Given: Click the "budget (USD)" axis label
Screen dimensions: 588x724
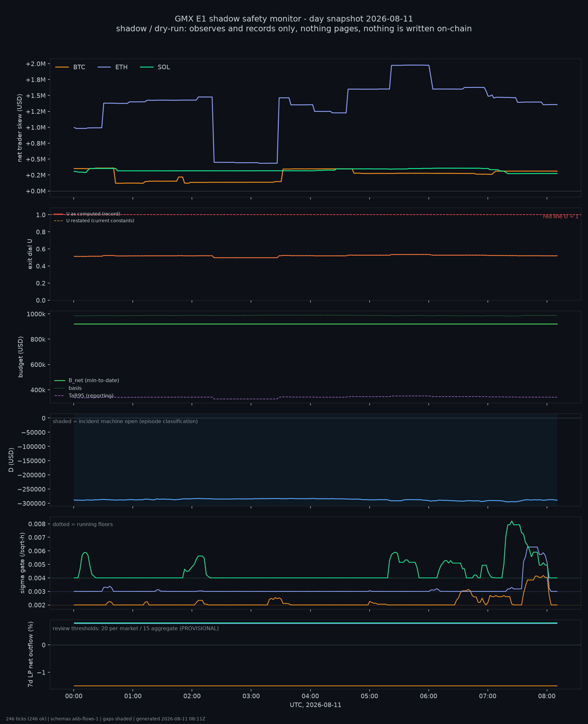Looking at the screenshot, I should click(21, 357).
